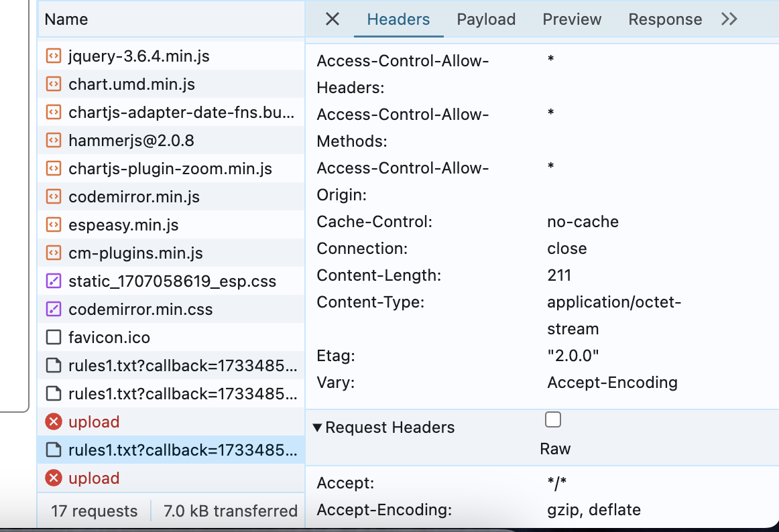
Task: Select the cm-plugins.min.js request
Action: coord(135,253)
